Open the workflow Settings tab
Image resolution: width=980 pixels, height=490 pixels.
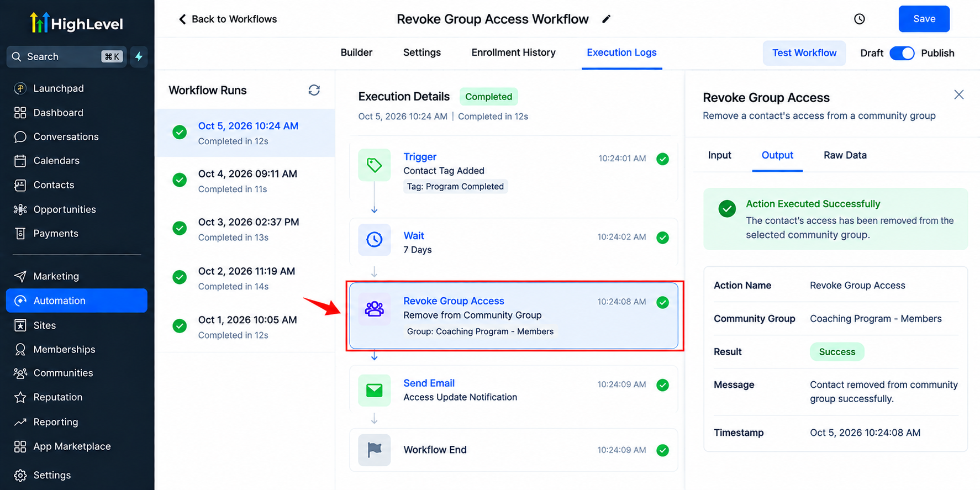[x=422, y=52]
